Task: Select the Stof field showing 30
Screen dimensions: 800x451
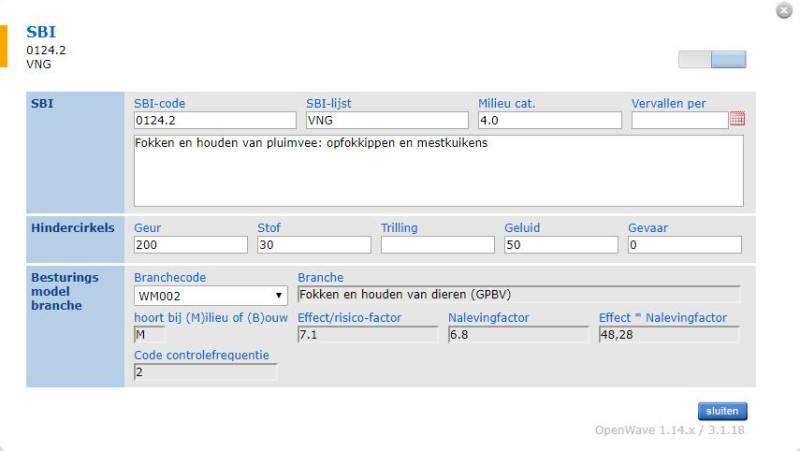Action: tap(314, 245)
